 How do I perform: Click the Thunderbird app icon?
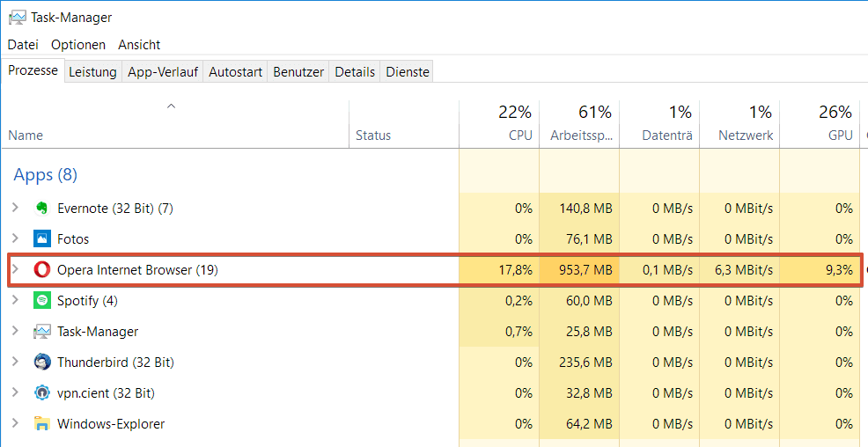[41, 363]
